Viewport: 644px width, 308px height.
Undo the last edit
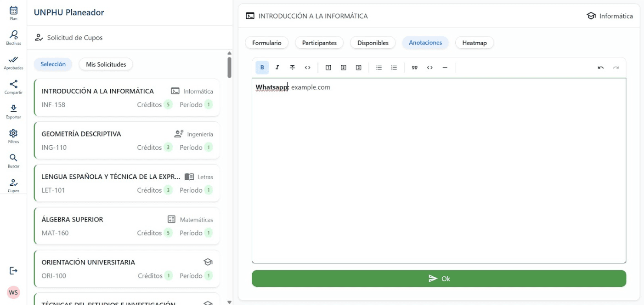pyautogui.click(x=601, y=68)
